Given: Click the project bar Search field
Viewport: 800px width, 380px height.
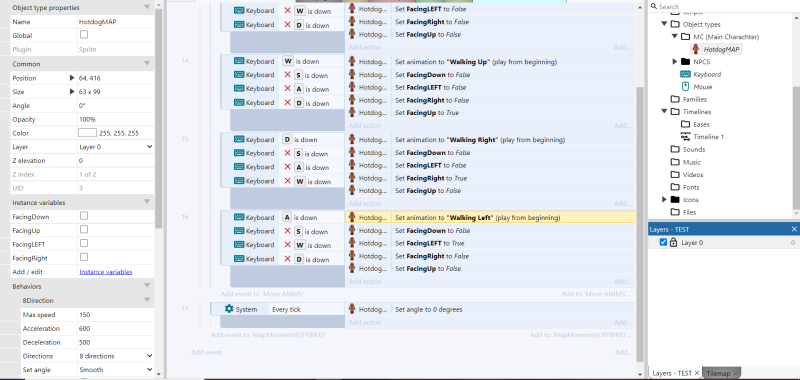Looking at the screenshot, I should (724, 7).
